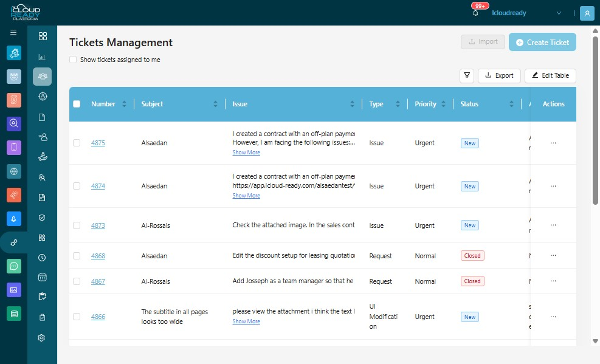Sort tickets by the Subject column arrows
Viewport: 600px width, 364px height.
(215, 104)
